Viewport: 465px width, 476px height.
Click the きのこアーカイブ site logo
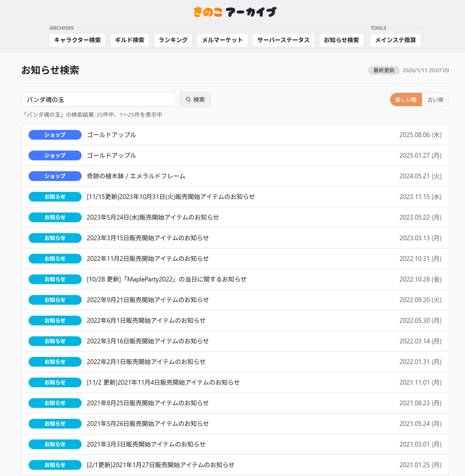pyautogui.click(x=235, y=12)
